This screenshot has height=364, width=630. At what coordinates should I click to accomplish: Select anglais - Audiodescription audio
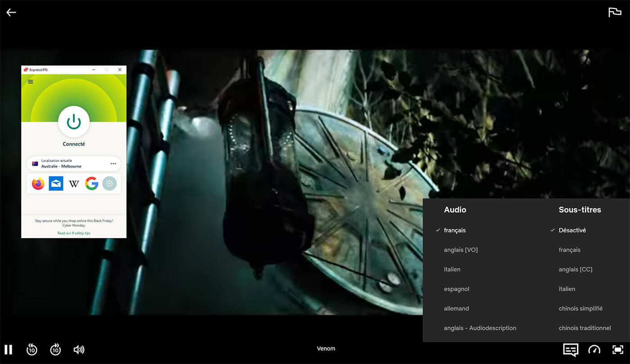click(x=480, y=328)
